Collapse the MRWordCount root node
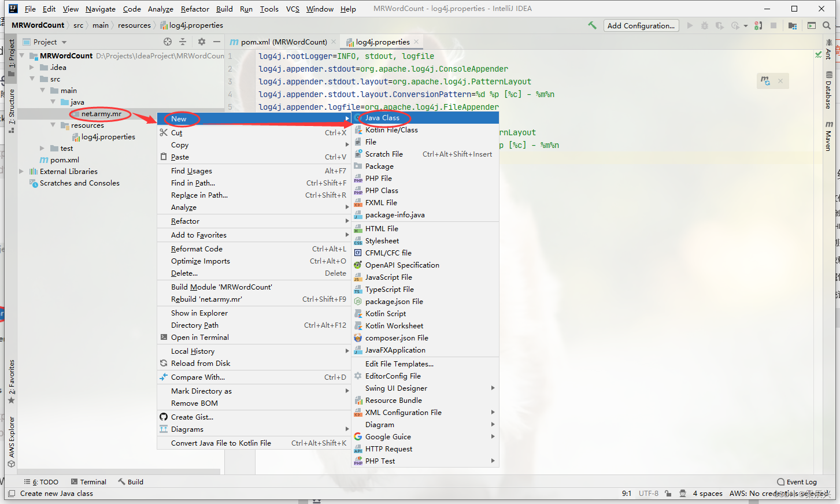The image size is (840, 504). (23, 55)
